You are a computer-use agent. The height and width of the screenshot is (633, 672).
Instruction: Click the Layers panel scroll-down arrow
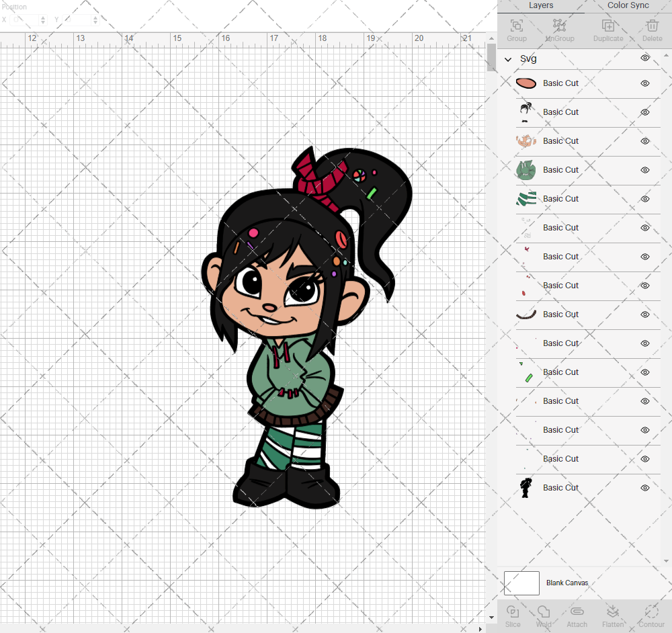click(665, 561)
